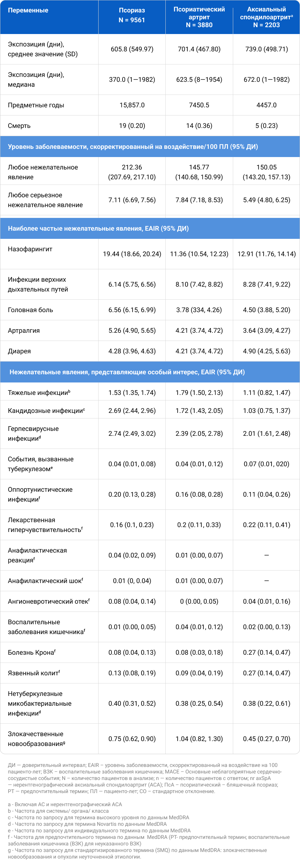Select the Болезнь Крона row label
Viewport: 300px width, 868px height.
[x=32, y=652]
